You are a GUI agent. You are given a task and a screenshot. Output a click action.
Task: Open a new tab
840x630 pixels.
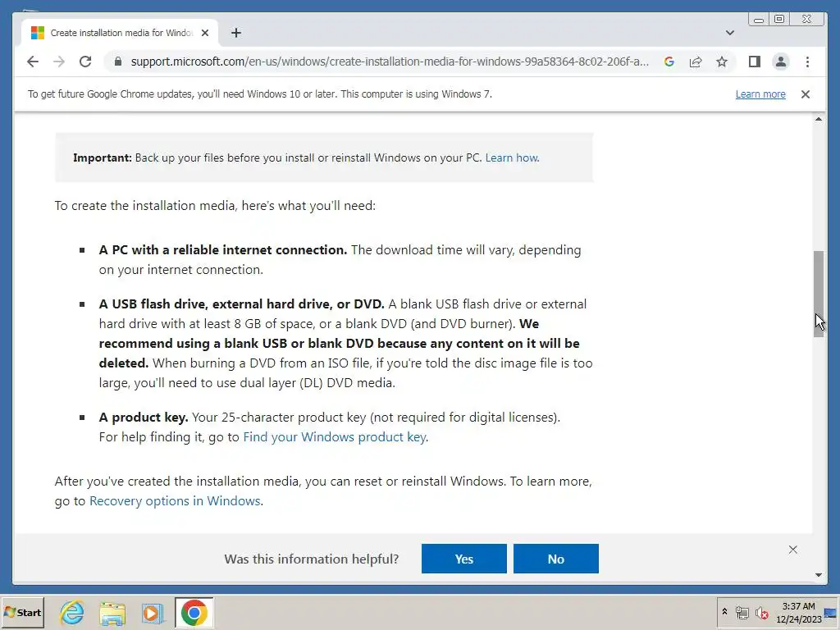click(236, 33)
